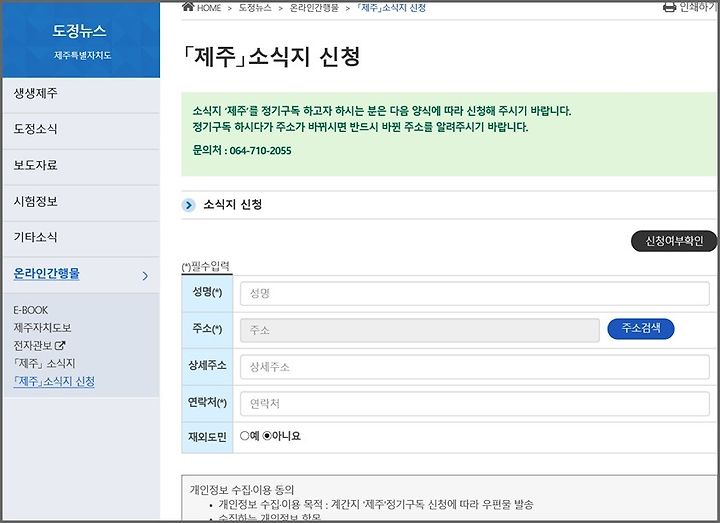This screenshot has width=720, height=523.
Task: Open the 제주자치도보 submenu link
Action: coord(42,328)
